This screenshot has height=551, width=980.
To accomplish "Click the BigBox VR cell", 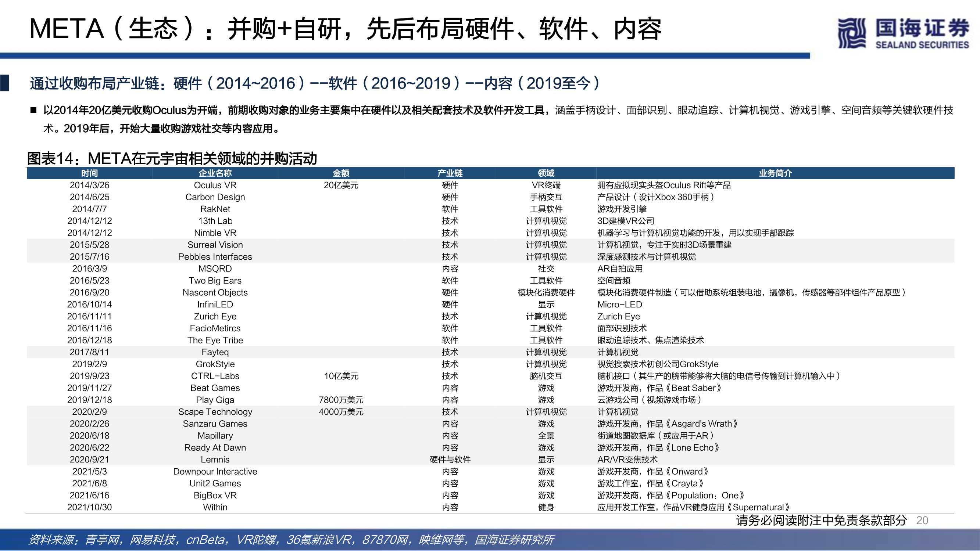I will (x=215, y=496).
